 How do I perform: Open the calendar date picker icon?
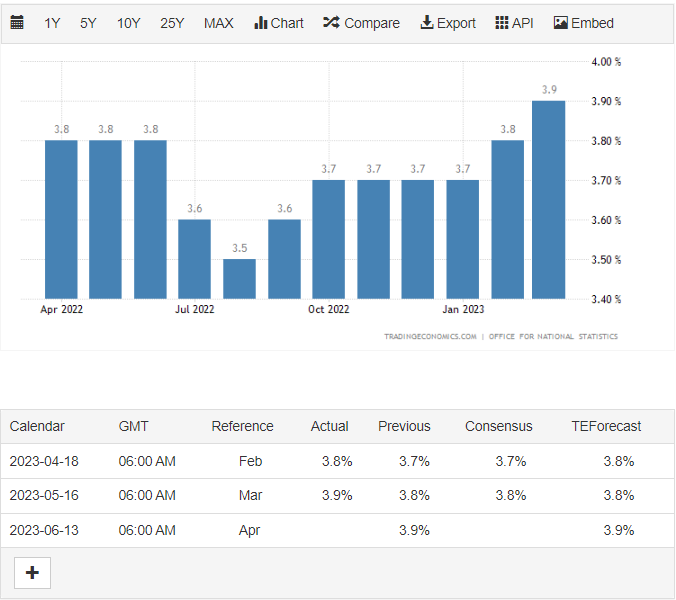tap(17, 22)
